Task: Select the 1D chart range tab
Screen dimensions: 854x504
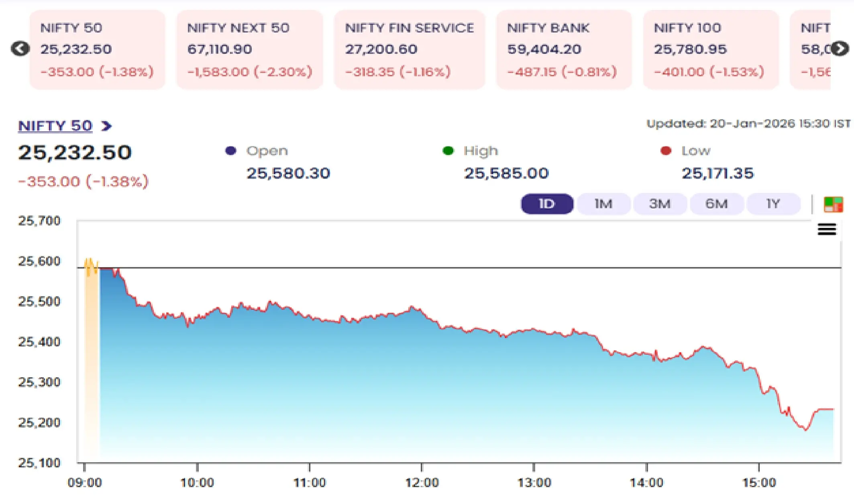Action: pos(547,204)
